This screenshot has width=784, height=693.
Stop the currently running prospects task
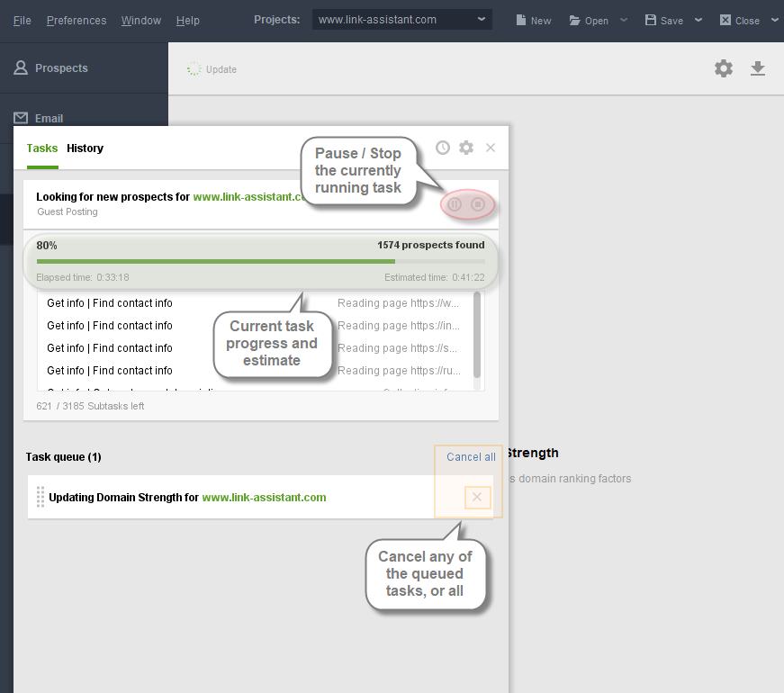pos(479,205)
